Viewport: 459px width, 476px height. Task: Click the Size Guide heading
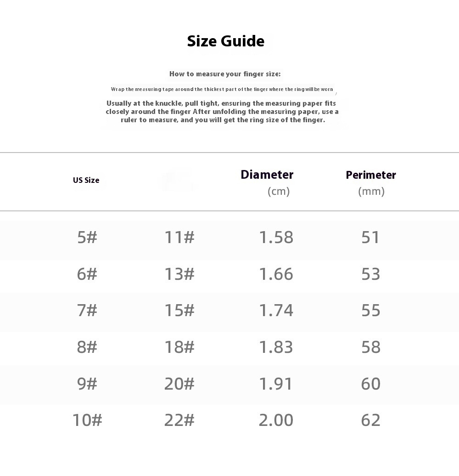click(225, 41)
